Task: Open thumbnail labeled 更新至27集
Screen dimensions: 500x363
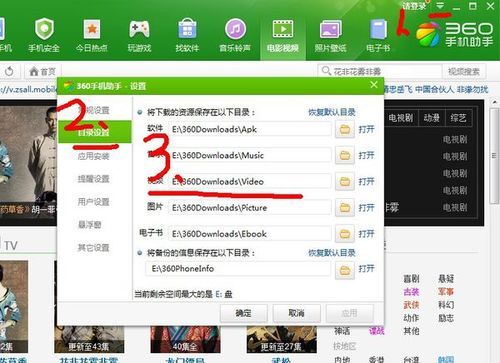Action: pyautogui.click(x=281, y=339)
